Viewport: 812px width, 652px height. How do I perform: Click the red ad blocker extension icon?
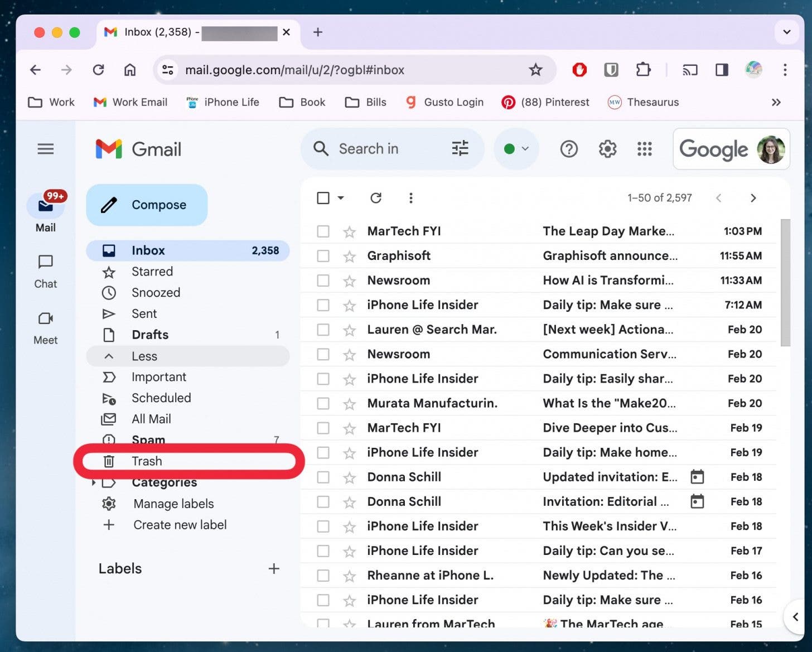click(x=580, y=70)
